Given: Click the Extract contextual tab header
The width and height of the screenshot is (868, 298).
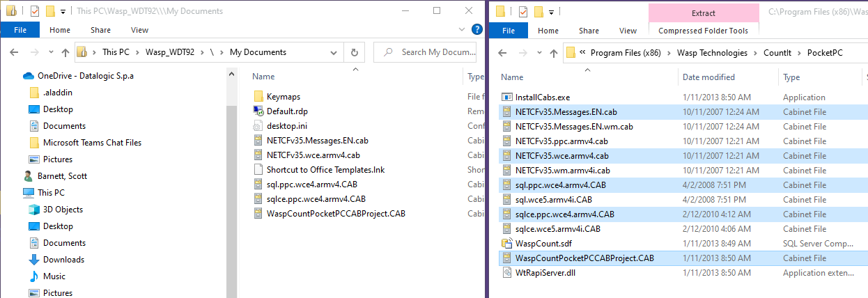Looking at the screenshot, I should coord(703,13).
